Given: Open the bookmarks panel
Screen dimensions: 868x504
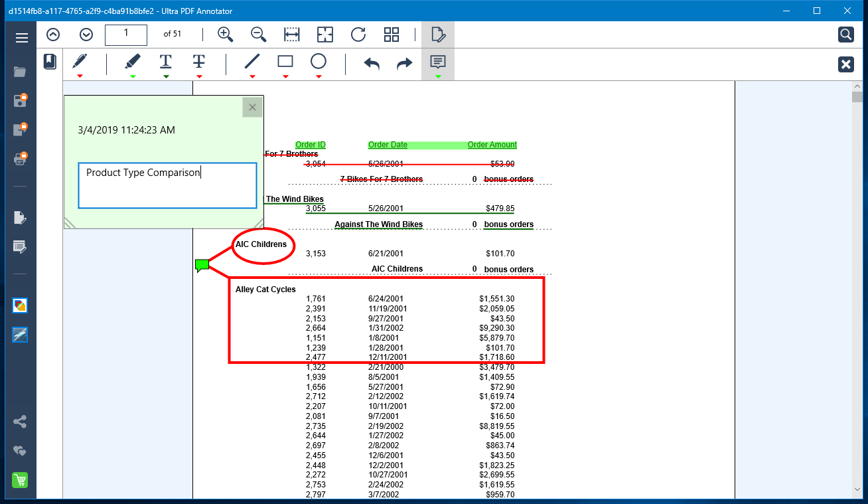Looking at the screenshot, I should (50, 62).
